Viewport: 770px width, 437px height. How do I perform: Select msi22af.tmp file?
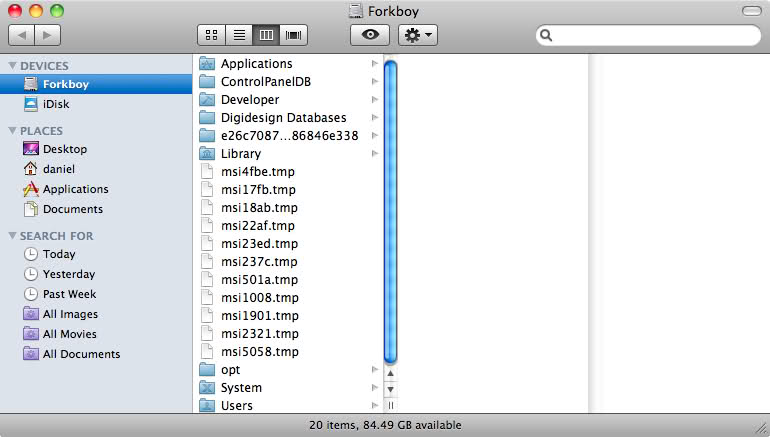[x=289, y=226]
